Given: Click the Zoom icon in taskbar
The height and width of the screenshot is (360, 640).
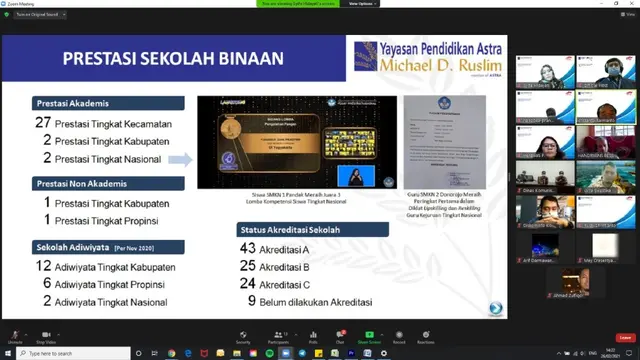Looking at the screenshot, I should [x=286, y=353].
